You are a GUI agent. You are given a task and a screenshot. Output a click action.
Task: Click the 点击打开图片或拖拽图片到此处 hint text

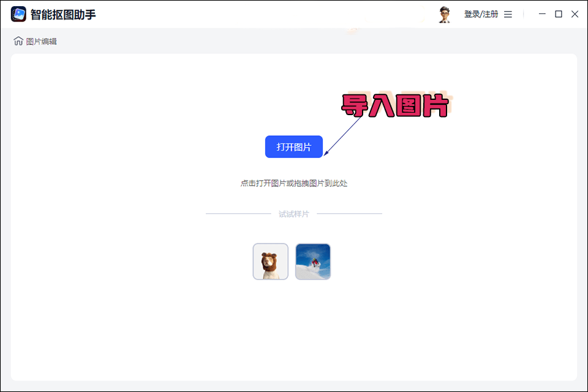(x=293, y=183)
